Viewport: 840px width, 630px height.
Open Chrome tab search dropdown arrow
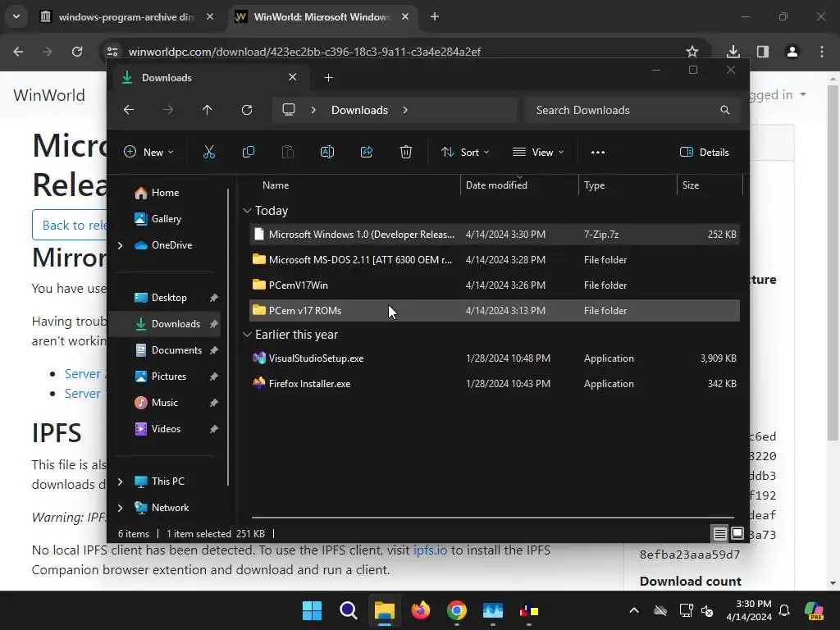click(16, 16)
